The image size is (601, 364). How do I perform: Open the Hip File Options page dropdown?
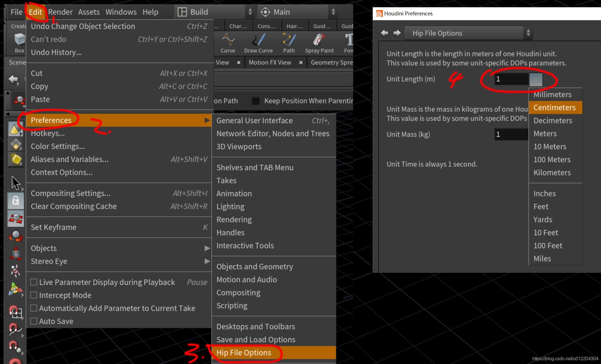click(468, 33)
